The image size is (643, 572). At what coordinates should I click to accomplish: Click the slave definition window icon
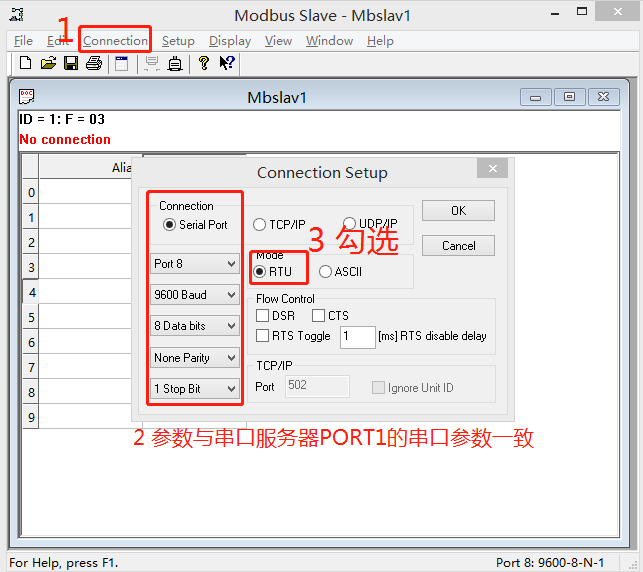click(122, 63)
